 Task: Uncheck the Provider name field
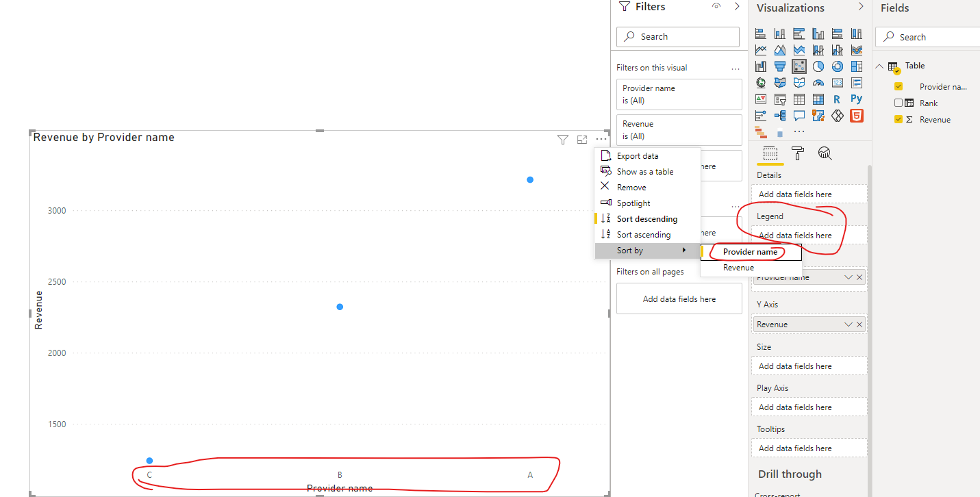899,86
